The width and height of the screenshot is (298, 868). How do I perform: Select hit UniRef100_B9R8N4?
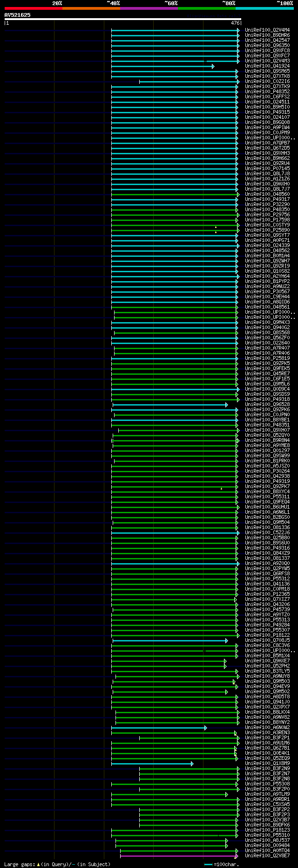267,441
